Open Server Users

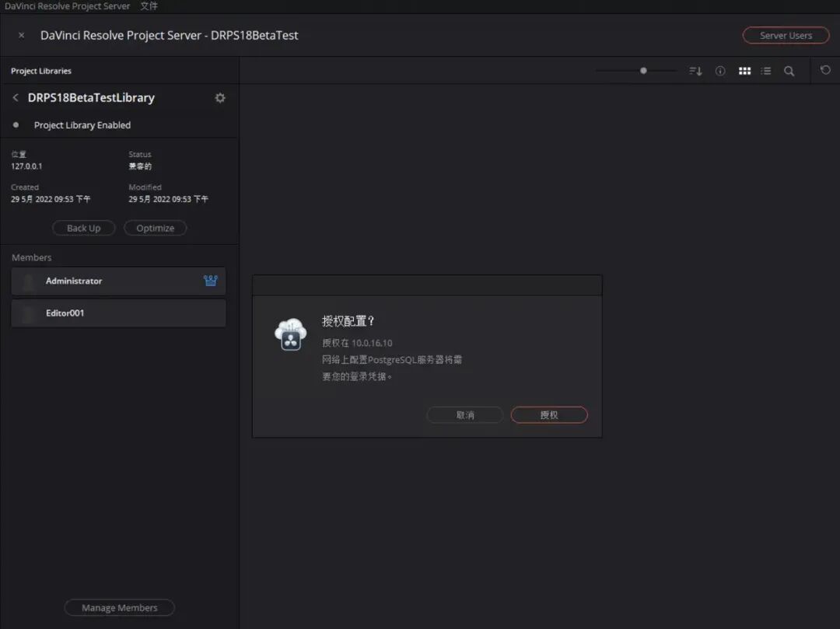786,35
